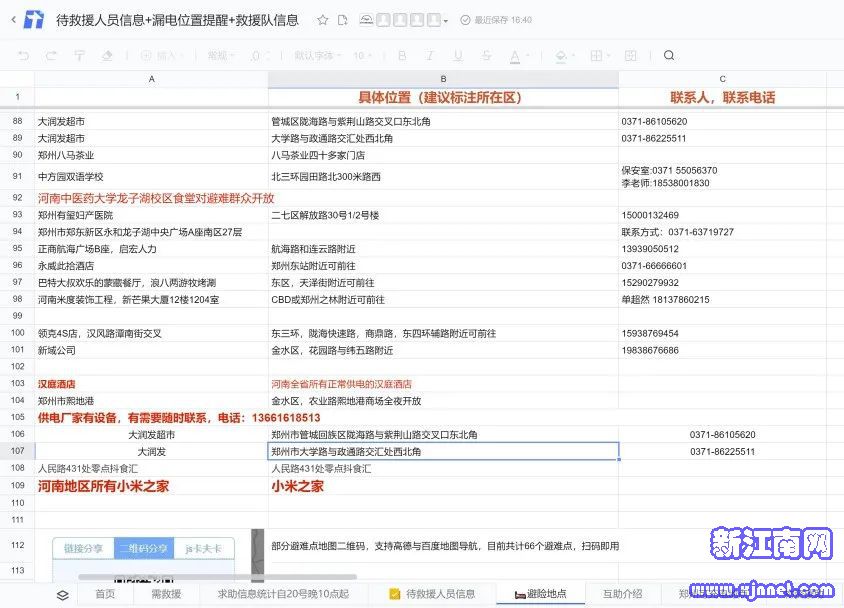Click the red row with phone 13661618513
The image size is (844, 608).
[x=179, y=418]
